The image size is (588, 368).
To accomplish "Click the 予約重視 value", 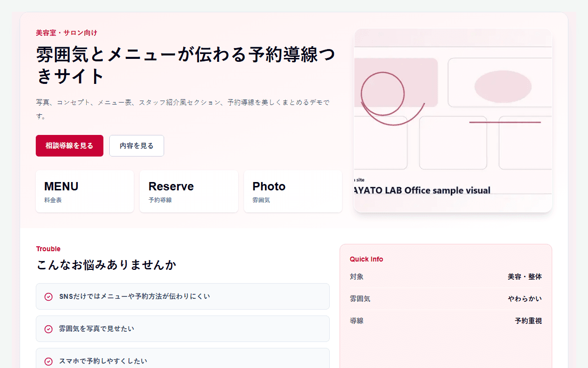I will 528,321.
